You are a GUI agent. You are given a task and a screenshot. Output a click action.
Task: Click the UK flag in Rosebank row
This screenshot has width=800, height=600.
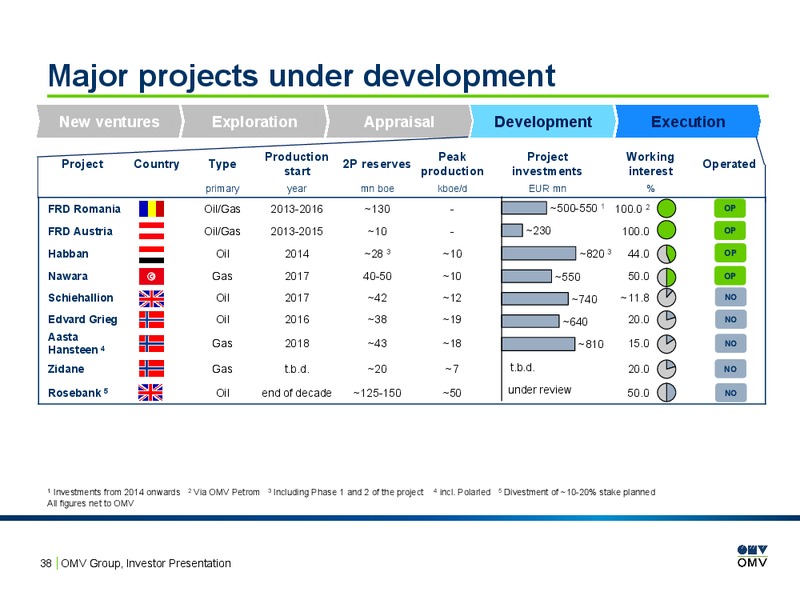[x=151, y=392]
